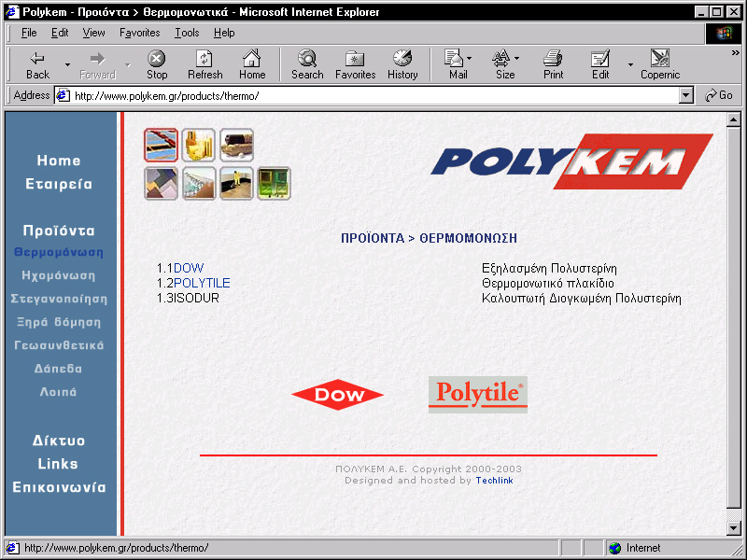Launch the Copernic toolbar button
This screenshot has width=747, height=560.
tap(660, 64)
